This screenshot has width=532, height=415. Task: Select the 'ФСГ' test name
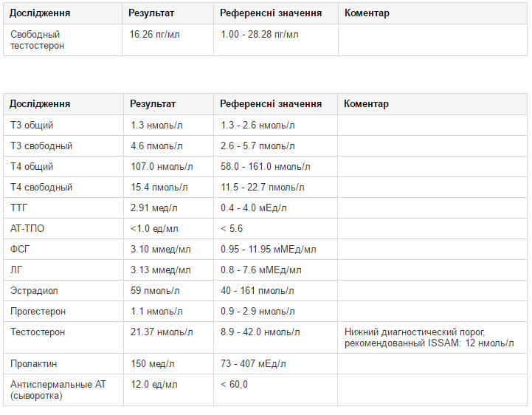click(x=20, y=250)
